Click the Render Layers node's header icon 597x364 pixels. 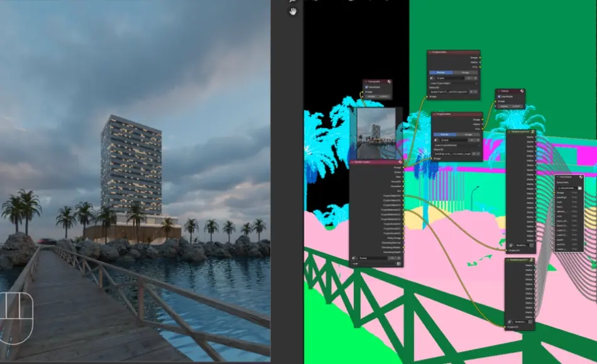coord(400,162)
